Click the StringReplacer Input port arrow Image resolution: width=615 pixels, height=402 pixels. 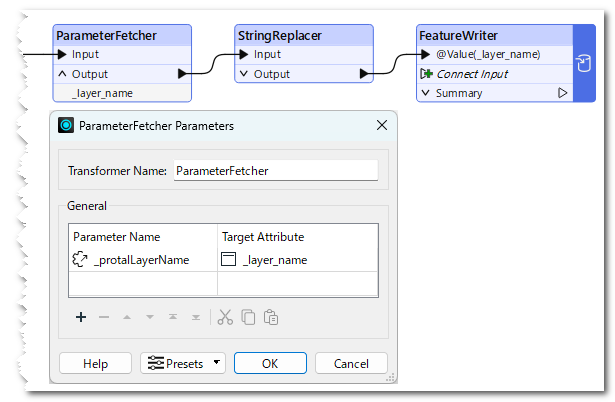point(244,54)
